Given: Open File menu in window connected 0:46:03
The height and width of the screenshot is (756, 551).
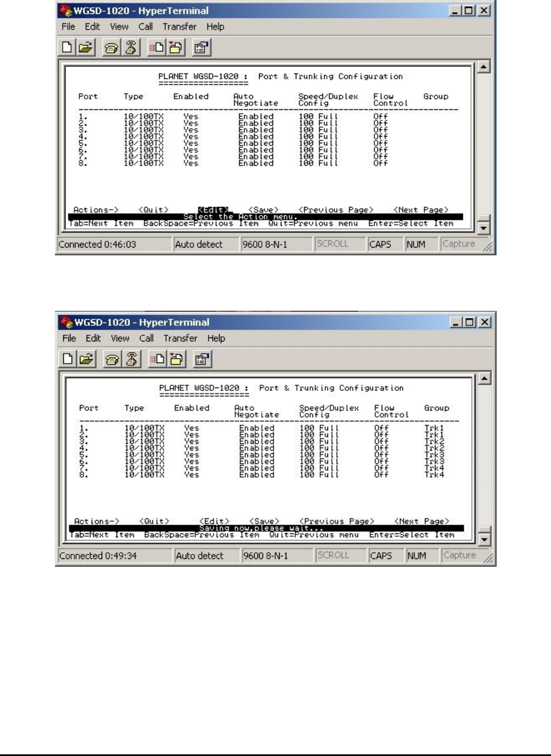Looking at the screenshot, I should coord(69,27).
